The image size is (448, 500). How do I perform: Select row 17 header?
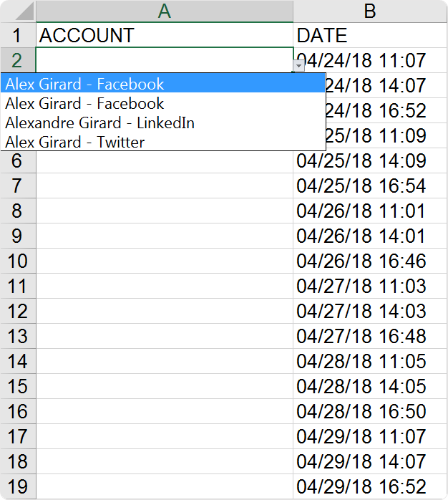coord(18,436)
